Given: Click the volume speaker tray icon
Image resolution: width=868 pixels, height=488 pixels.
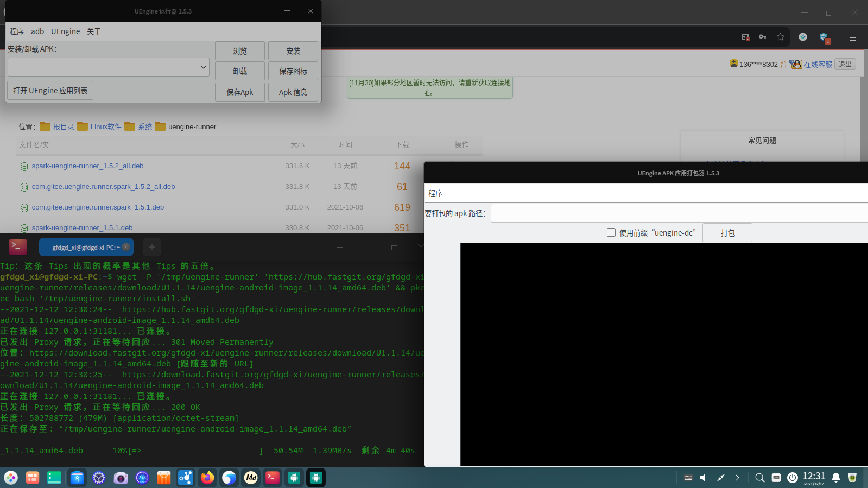Looking at the screenshot, I should [704, 478].
